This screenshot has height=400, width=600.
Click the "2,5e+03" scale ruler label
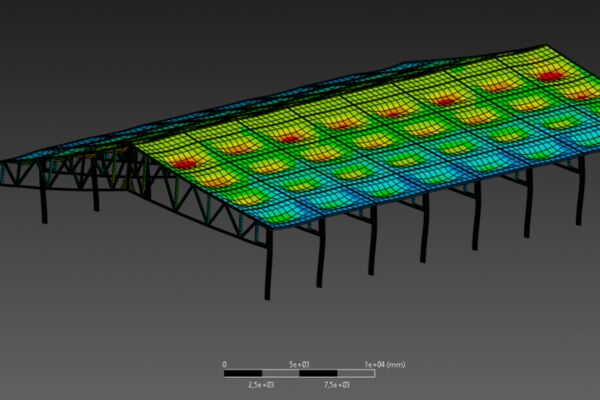261,385
